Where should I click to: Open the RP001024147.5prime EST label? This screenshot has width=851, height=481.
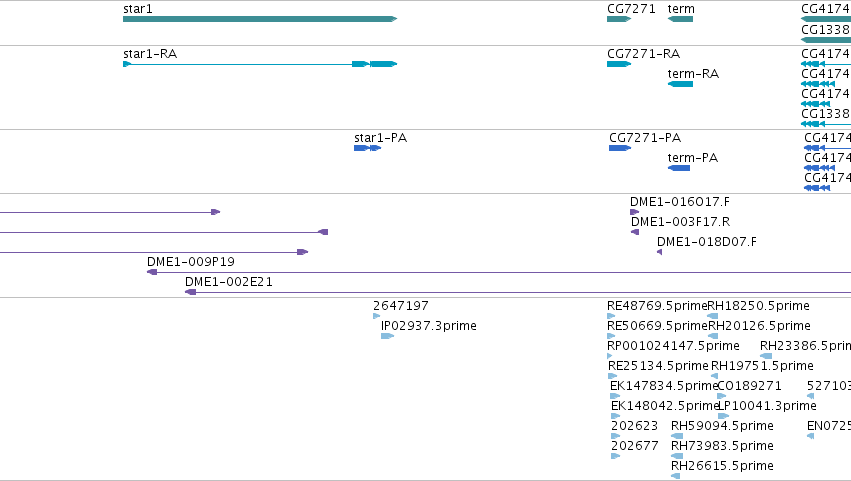[x=673, y=346]
